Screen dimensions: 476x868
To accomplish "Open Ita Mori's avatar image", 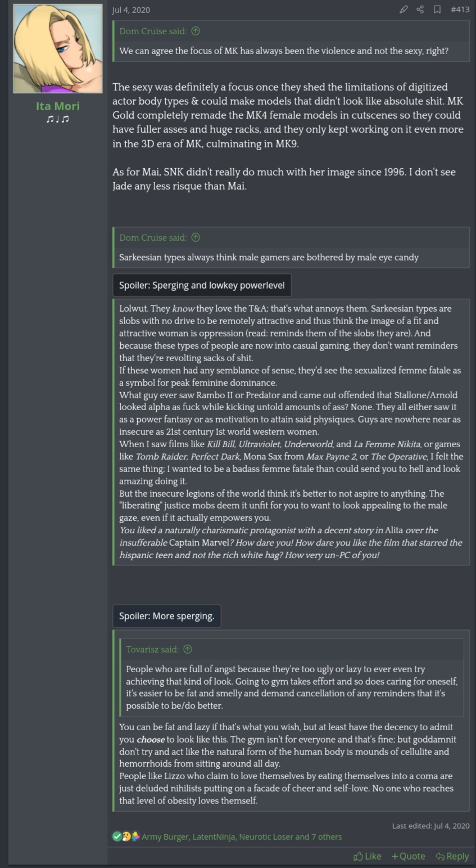I will (58, 49).
